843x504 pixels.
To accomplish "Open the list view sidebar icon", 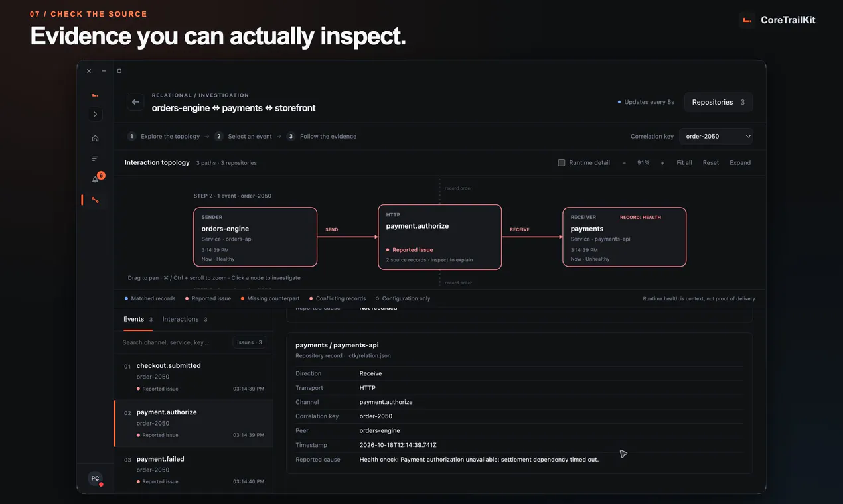I will pos(95,158).
